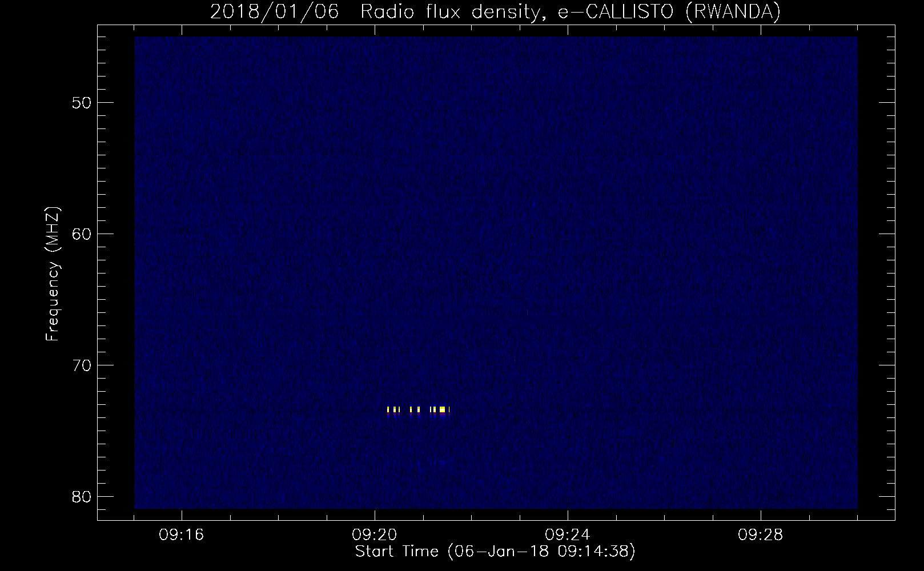Click the 60 frequency tick label
The height and width of the screenshot is (571, 924).
(82, 235)
